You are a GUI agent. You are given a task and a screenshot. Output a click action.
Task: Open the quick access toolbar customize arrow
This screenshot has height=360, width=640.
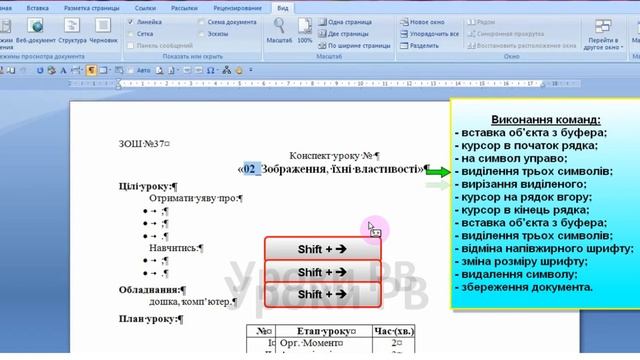click(x=251, y=70)
